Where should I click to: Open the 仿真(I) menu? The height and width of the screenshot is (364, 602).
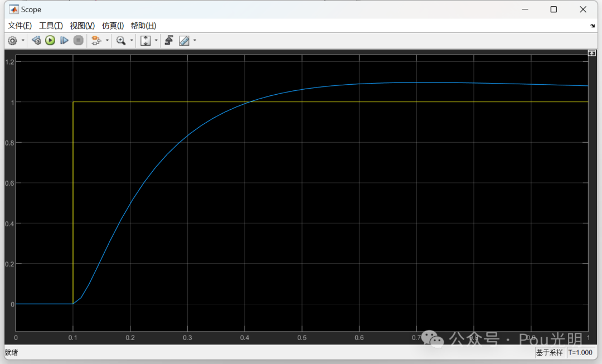(113, 26)
